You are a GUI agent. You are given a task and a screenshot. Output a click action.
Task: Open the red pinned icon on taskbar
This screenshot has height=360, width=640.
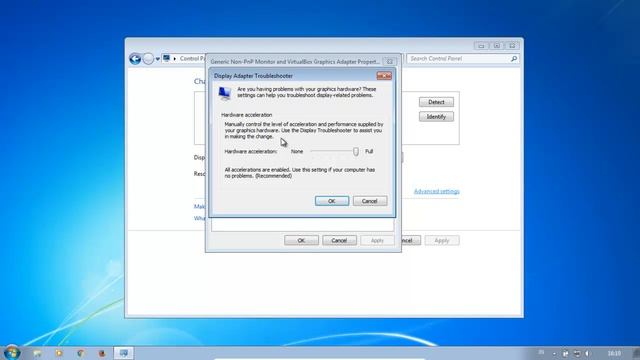(x=102, y=353)
